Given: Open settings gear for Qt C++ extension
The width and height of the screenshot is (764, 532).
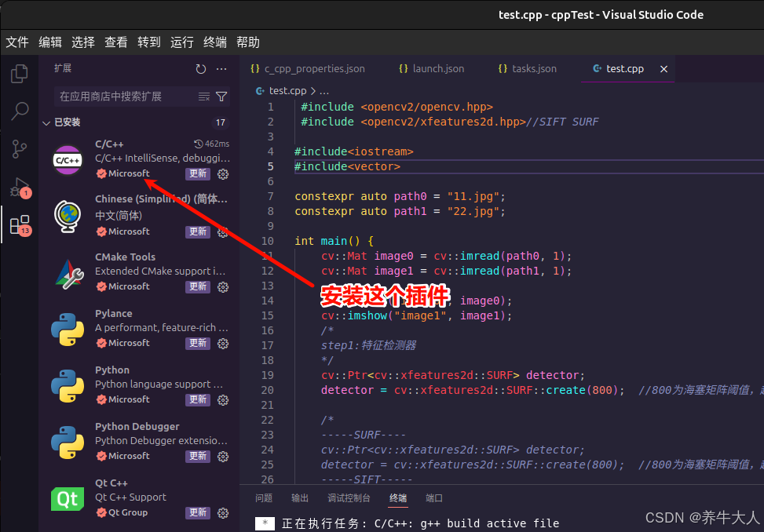Looking at the screenshot, I should click(x=223, y=513).
